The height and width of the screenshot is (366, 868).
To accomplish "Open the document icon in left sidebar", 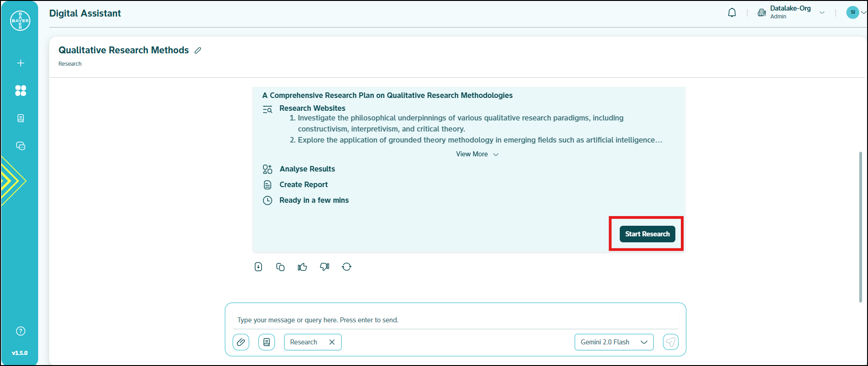I will tap(21, 118).
